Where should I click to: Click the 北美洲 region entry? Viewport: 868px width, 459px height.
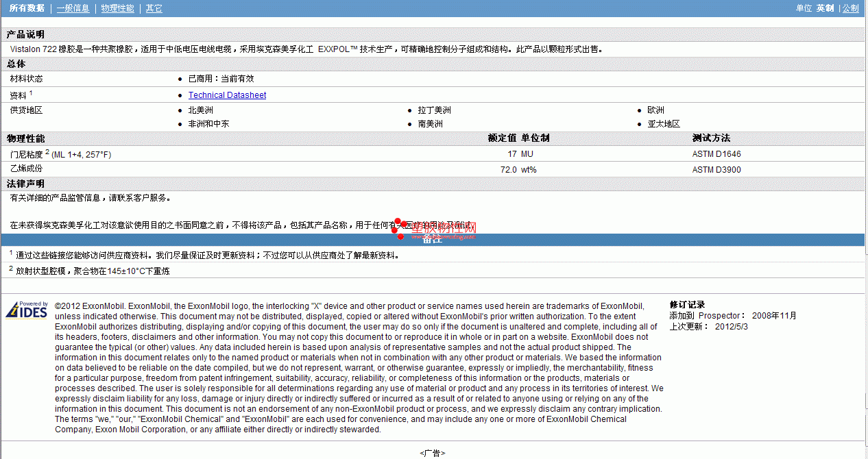click(x=200, y=110)
